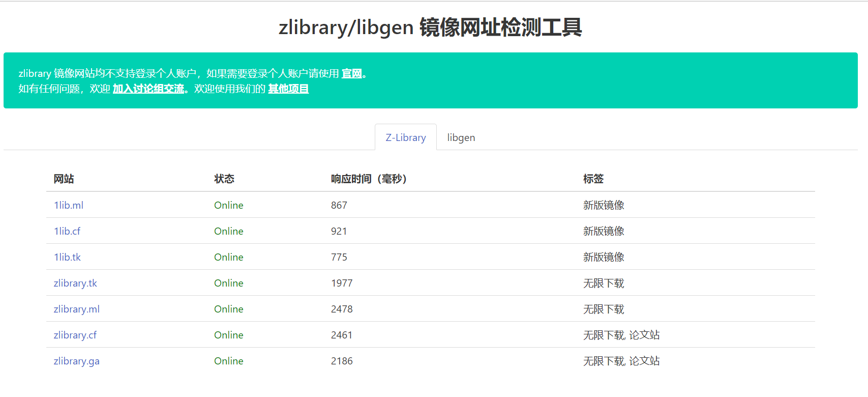
Task: Click the Online status for 1lib.ml
Action: (229, 205)
